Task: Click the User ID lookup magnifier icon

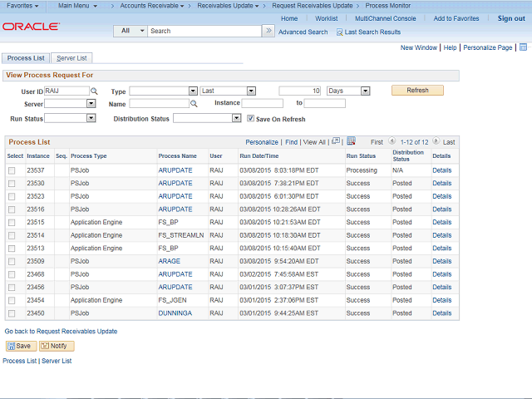Action: [94, 91]
